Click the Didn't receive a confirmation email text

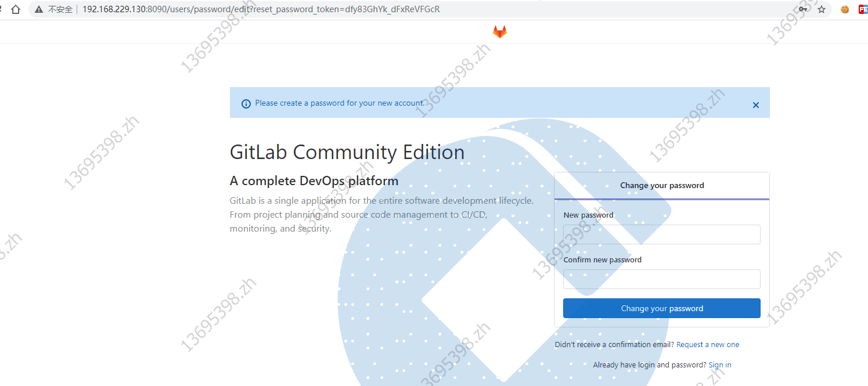coord(614,345)
